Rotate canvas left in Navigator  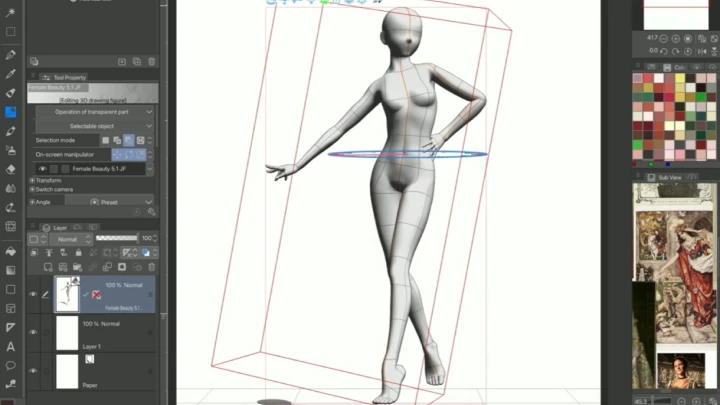(x=664, y=51)
